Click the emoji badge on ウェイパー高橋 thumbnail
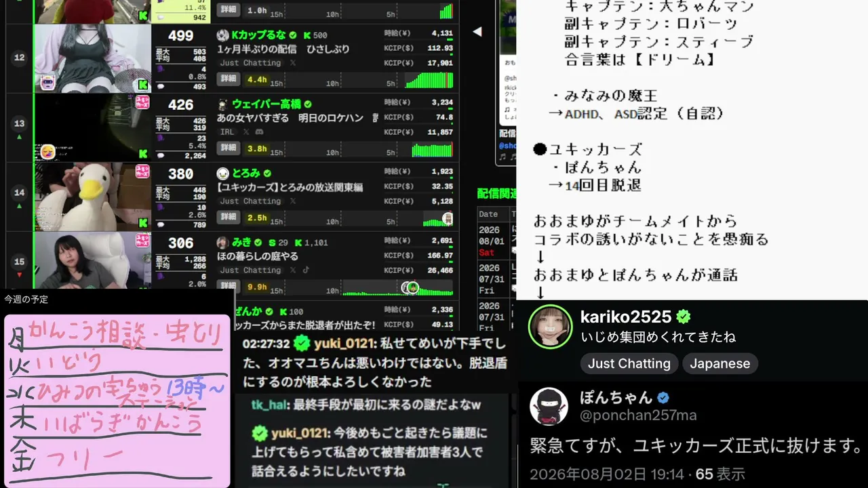This screenshot has width=868, height=488. pyautogui.click(x=47, y=151)
